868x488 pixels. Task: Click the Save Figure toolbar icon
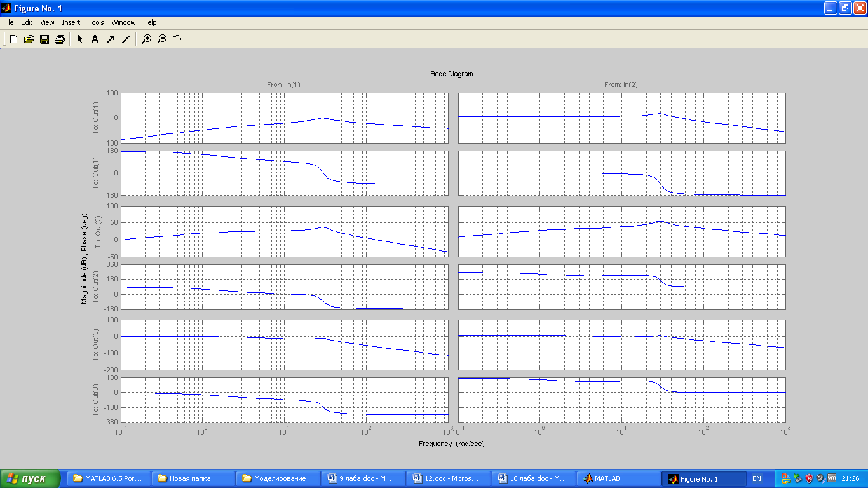click(44, 39)
